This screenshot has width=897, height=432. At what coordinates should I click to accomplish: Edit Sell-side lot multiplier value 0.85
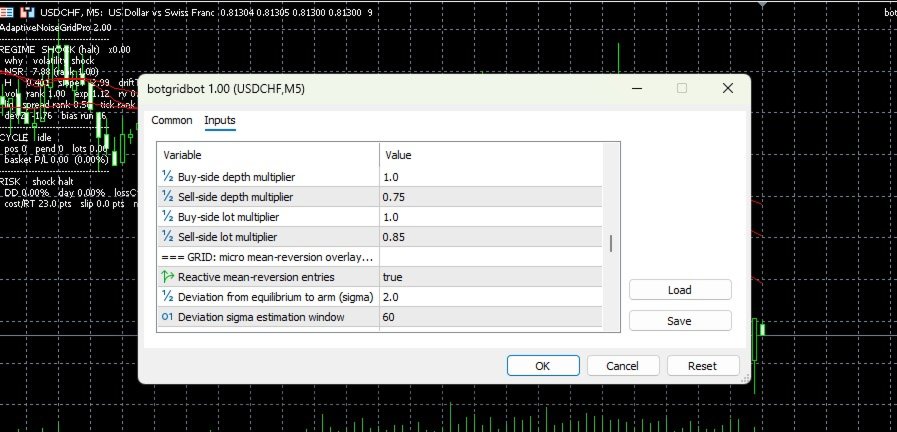[x=491, y=237]
